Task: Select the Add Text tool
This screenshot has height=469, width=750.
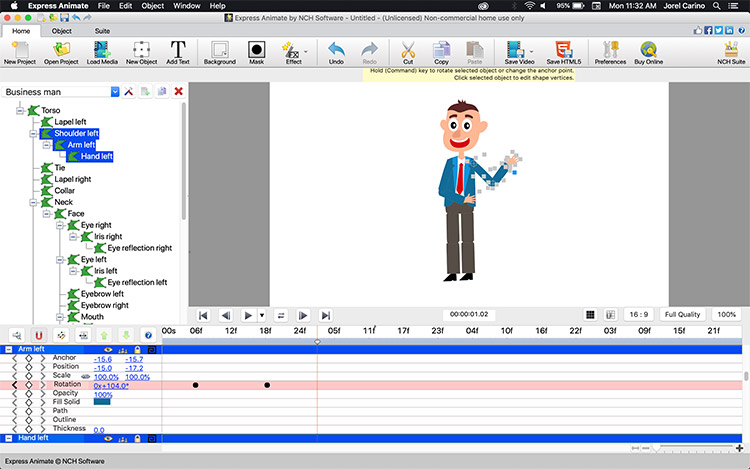Action: click(x=178, y=51)
